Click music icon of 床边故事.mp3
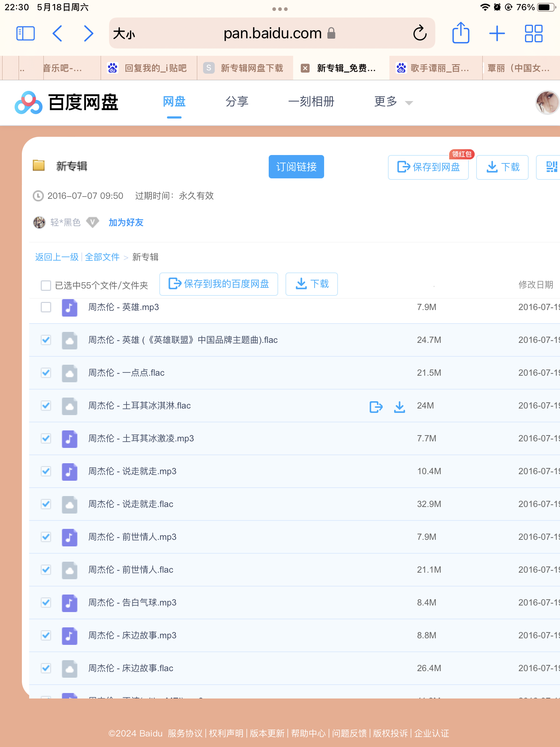The width and height of the screenshot is (560, 747). pyautogui.click(x=69, y=636)
